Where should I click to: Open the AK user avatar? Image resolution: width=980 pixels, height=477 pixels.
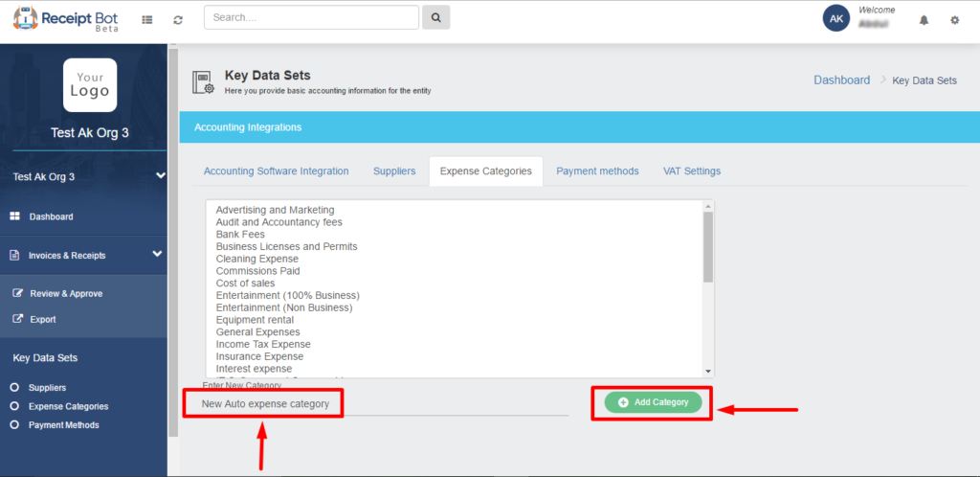pyautogui.click(x=836, y=18)
